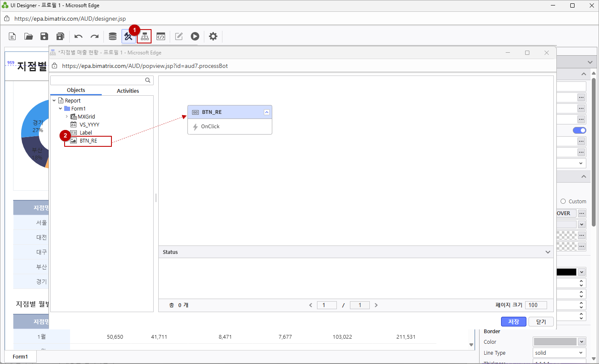The image size is (599, 364).
Task: Open the script code editor icon
Action: [x=161, y=36]
